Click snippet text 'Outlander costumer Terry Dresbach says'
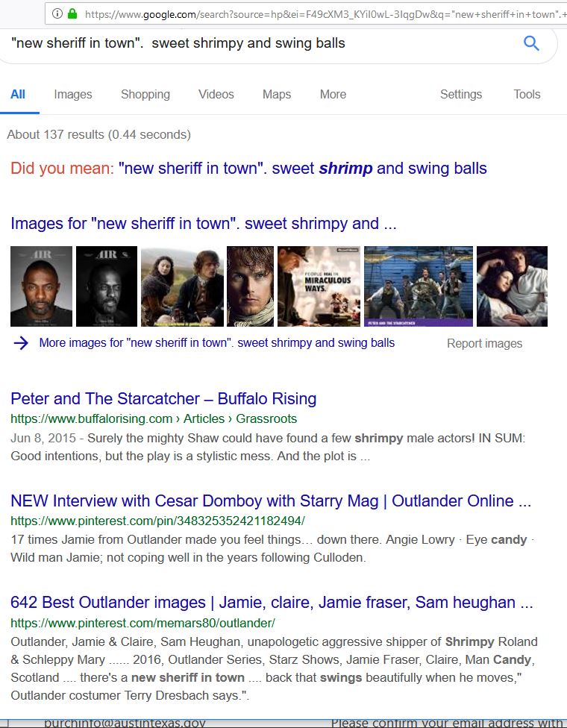This screenshot has height=728, width=567. click(130, 695)
